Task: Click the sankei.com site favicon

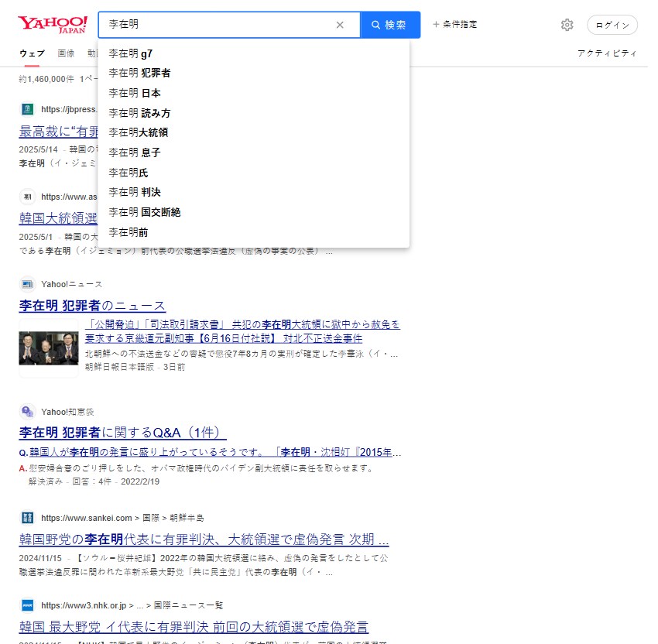Action: tap(28, 518)
